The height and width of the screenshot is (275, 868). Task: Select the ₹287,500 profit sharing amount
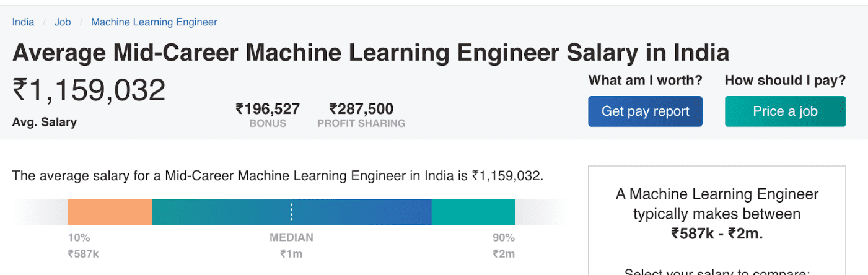361,109
